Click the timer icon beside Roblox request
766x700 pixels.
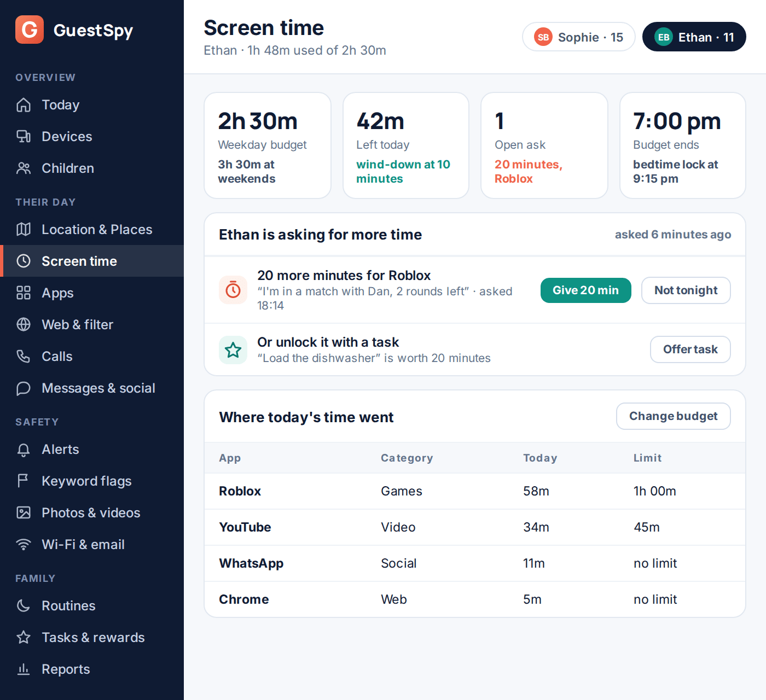tap(233, 290)
